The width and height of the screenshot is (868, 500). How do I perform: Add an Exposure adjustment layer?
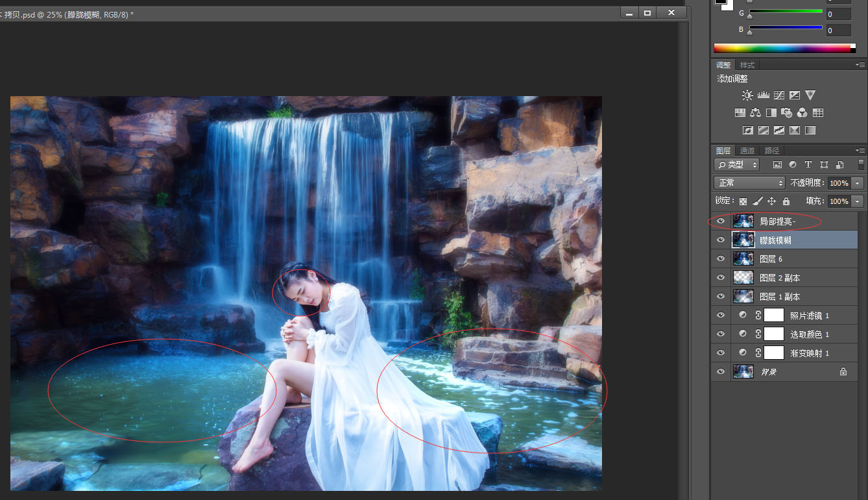[795, 95]
